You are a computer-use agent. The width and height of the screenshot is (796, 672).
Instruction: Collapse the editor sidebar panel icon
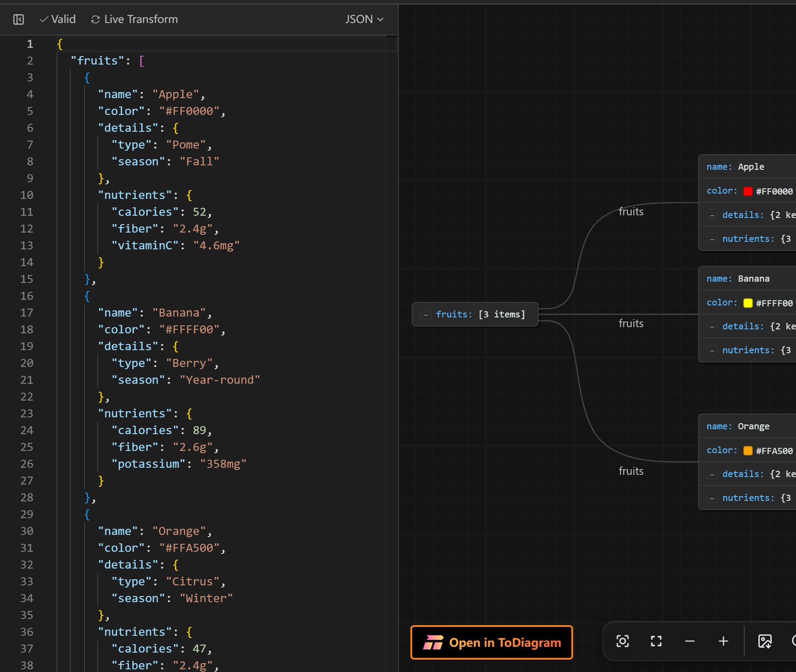coord(19,19)
